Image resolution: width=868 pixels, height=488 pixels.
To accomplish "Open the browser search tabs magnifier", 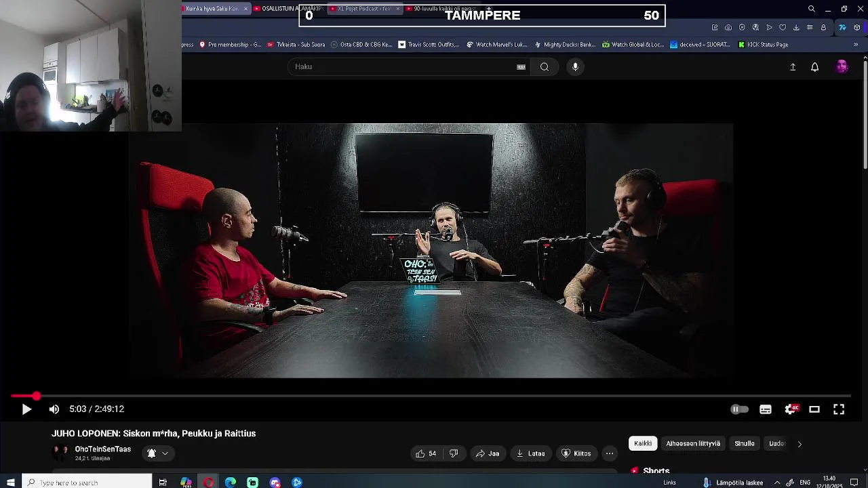I will pos(812,9).
